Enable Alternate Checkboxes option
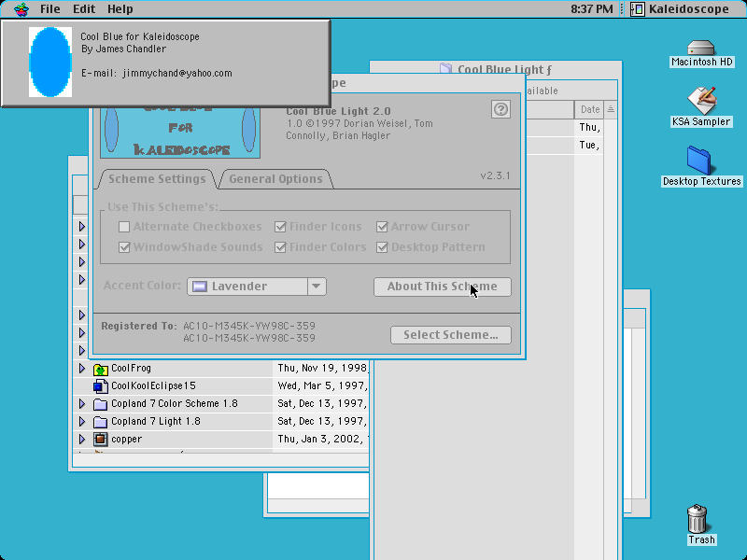The width and height of the screenshot is (747, 560). [124, 227]
